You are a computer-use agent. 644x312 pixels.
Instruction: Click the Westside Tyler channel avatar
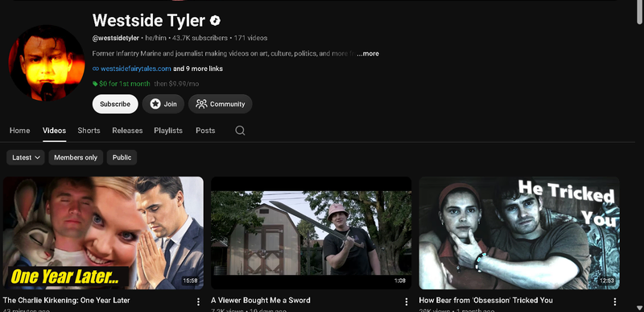(x=47, y=63)
